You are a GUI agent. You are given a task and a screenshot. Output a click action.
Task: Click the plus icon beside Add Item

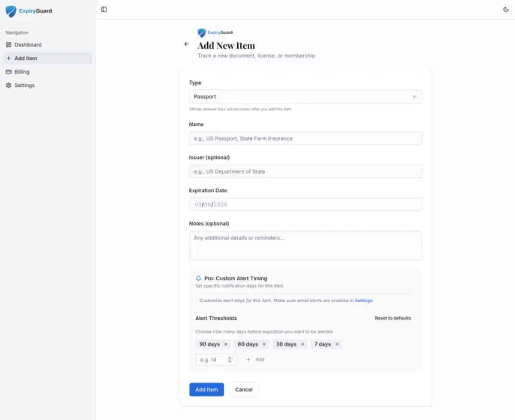(9, 58)
